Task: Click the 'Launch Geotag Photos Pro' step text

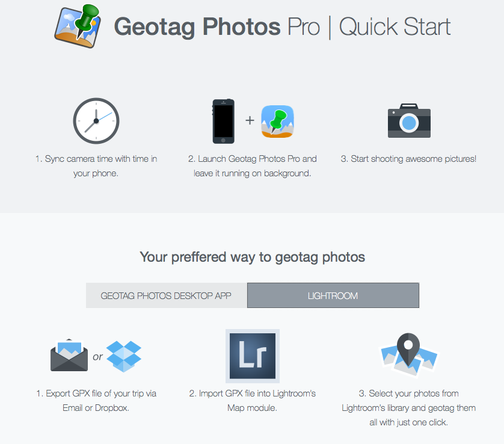Action: [252, 166]
